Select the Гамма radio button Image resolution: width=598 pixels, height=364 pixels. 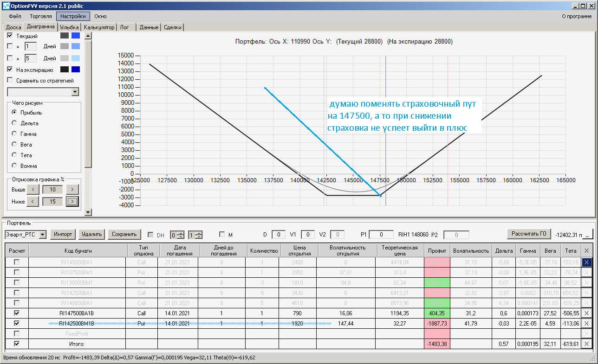point(14,134)
